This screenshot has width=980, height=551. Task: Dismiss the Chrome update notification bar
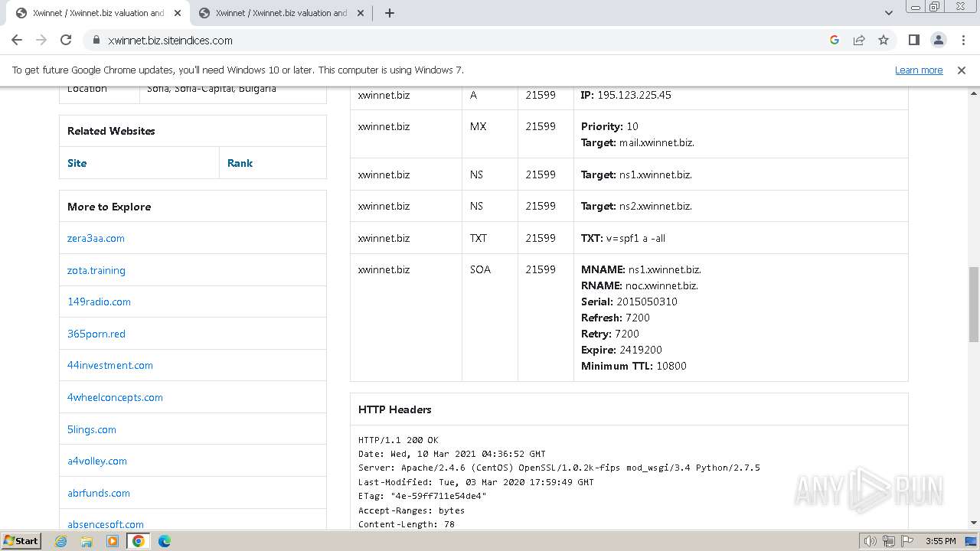click(962, 70)
